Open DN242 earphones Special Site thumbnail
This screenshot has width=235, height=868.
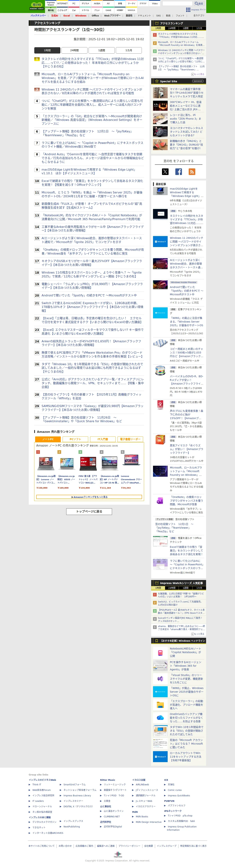point(160,145)
